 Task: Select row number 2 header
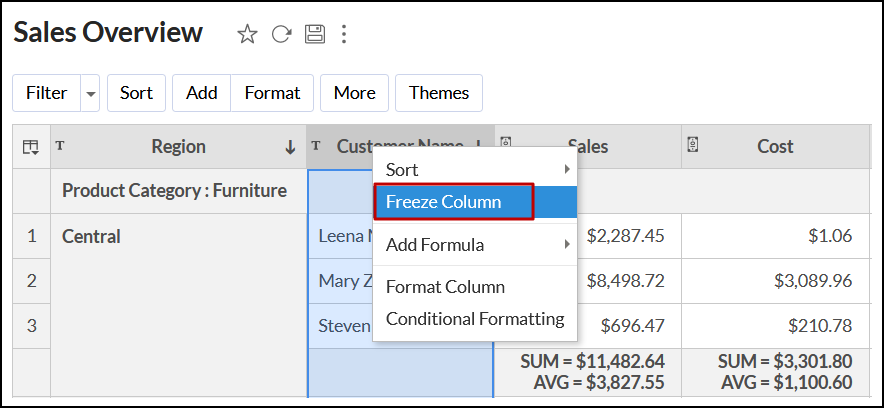(x=31, y=281)
